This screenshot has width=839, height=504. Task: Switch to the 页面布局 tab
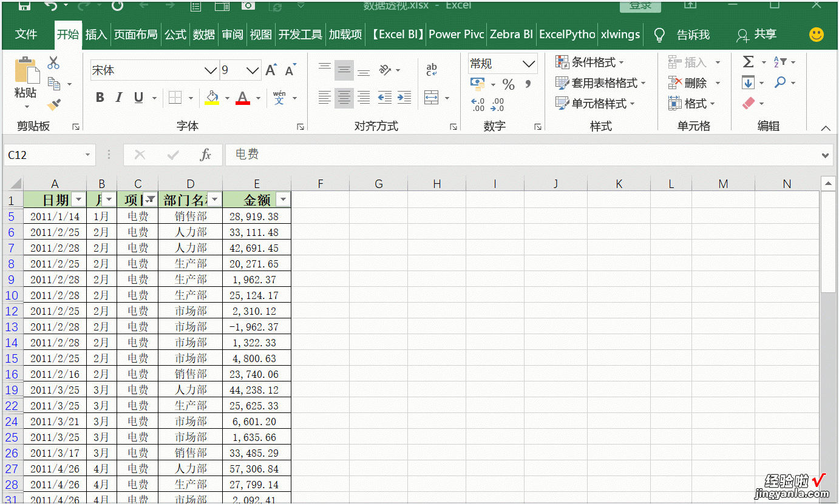tap(136, 35)
